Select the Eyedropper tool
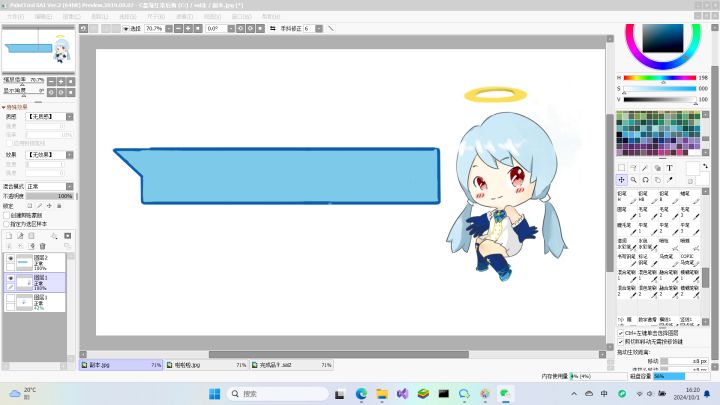The width and height of the screenshot is (720, 405). 669,180
